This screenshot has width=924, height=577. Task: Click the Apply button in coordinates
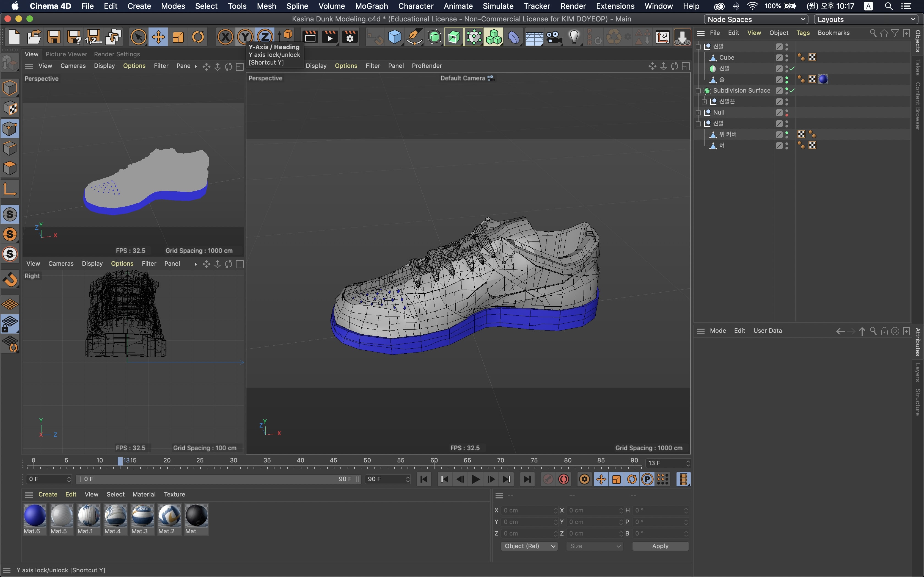[660, 546]
